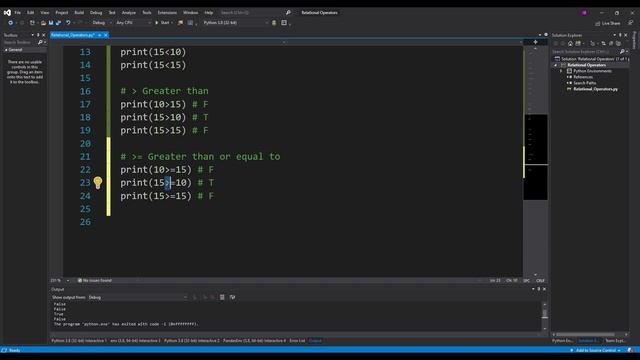This screenshot has height=360, width=640.
Task: Open the Any CPU platform dropdown
Action: click(133, 23)
